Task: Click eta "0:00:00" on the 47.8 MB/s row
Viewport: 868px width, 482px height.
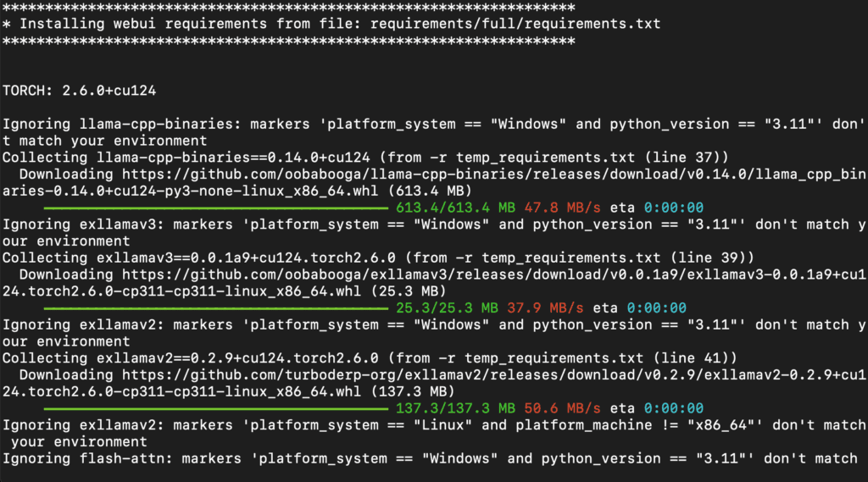Action: click(673, 208)
